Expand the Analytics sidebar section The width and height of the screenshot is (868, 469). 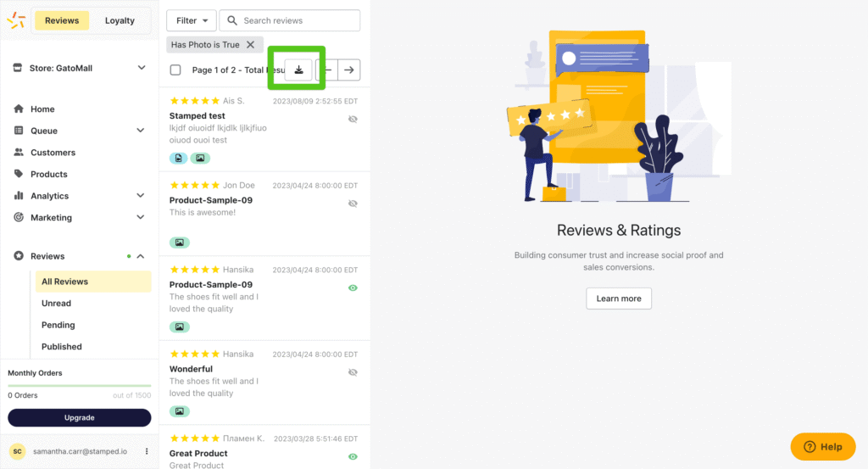pyautogui.click(x=141, y=196)
